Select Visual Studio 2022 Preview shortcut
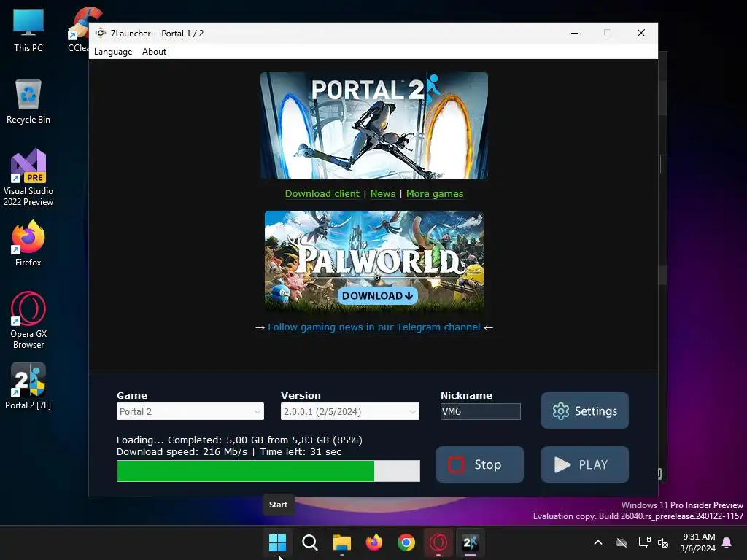Screen dimensions: 747x560 (28, 178)
